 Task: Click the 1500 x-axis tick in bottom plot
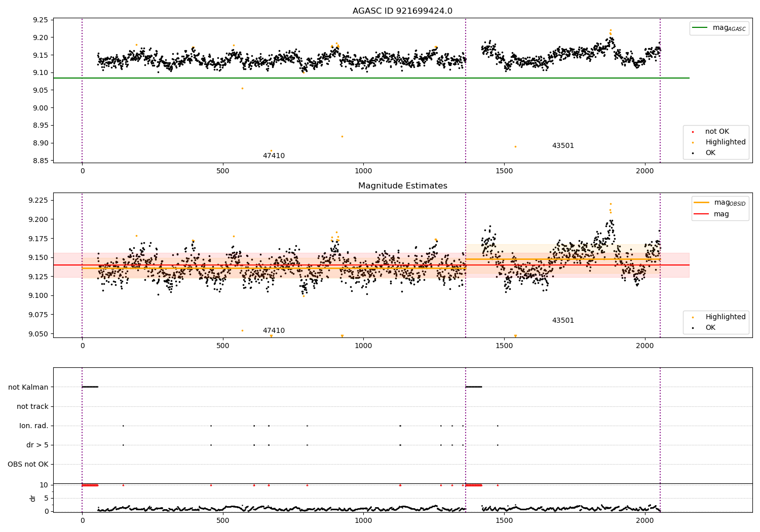coord(504,520)
